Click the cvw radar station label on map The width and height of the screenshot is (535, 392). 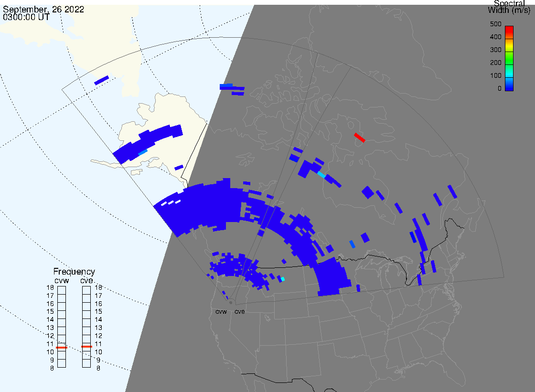[x=221, y=312]
